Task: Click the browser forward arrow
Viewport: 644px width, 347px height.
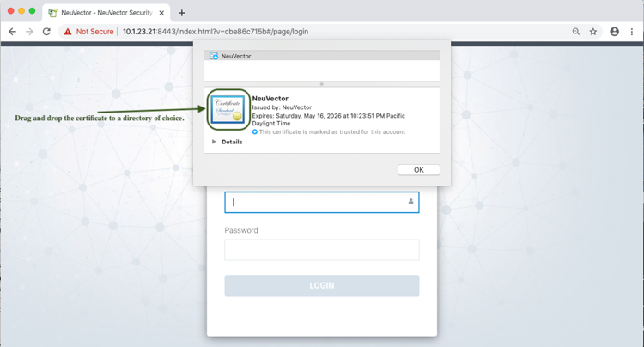Action: (x=29, y=32)
